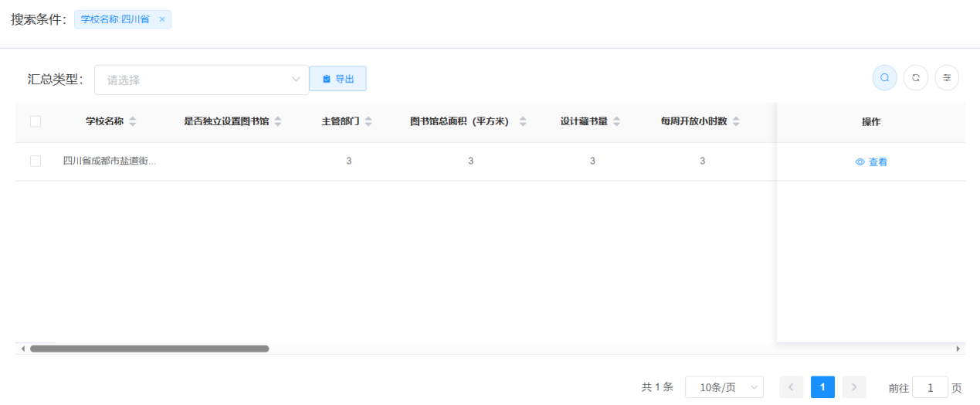Click the refresh table icon button
The width and height of the screenshot is (980, 405).
915,78
